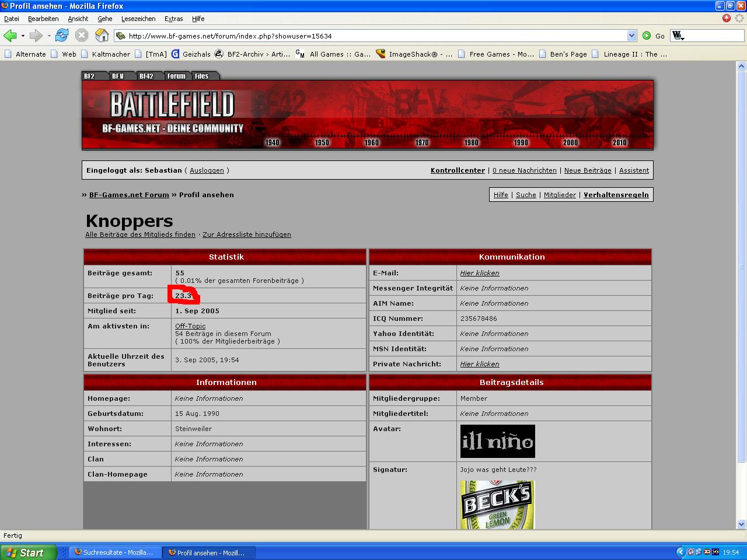The width and height of the screenshot is (747, 560).
Task: Click the Adblock red icon in menu bar
Action: (727, 18)
